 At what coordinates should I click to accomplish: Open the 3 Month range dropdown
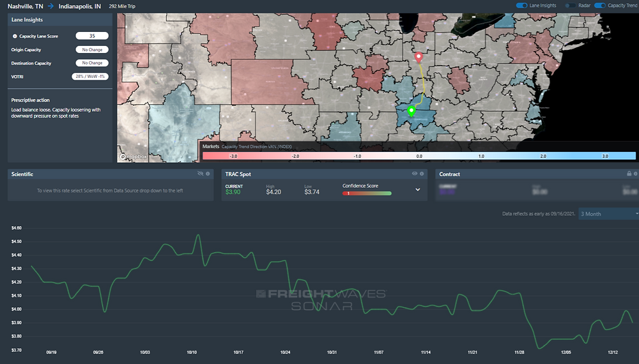pyautogui.click(x=608, y=214)
